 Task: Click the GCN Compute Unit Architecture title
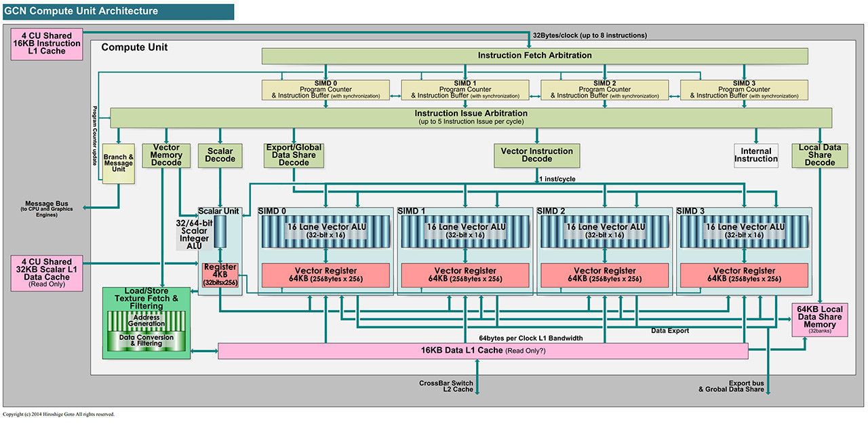(81, 11)
